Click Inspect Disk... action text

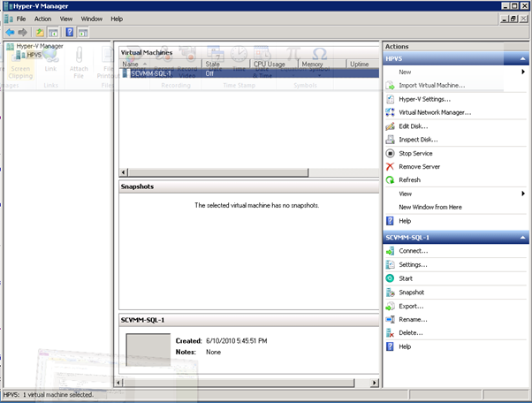(x=418, y=140)
